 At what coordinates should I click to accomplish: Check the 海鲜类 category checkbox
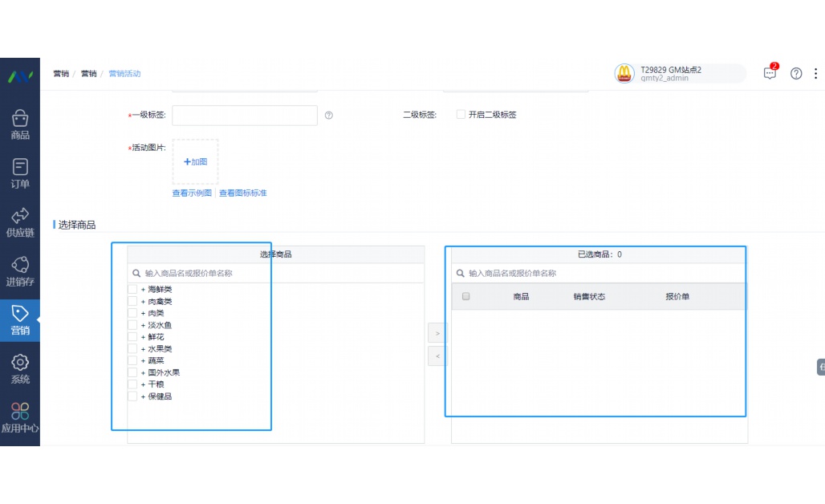[132, 289]
